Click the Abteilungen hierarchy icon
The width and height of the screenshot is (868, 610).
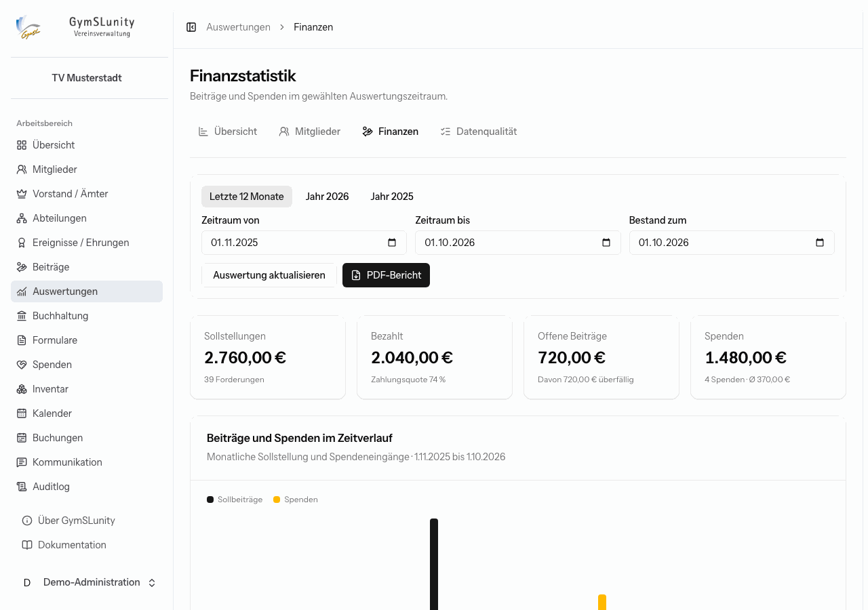pyautogui.click(x=22, y=218)
